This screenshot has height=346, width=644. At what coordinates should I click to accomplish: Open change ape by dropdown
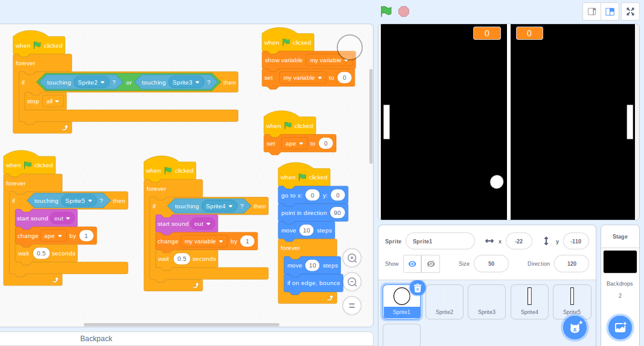tap(53, 236)
